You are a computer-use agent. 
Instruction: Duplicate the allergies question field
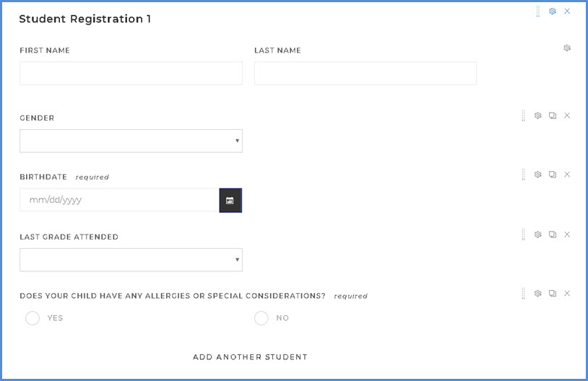[553, 294]
